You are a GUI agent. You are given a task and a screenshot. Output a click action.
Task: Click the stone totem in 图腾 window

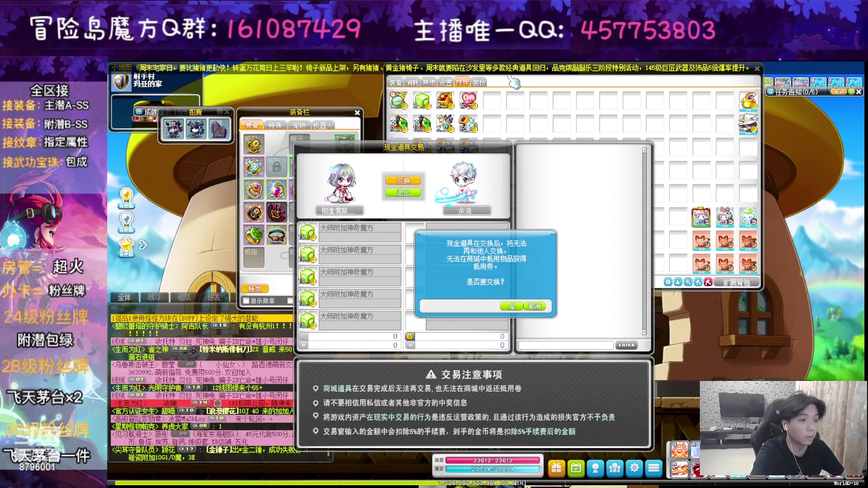(219, 129)
